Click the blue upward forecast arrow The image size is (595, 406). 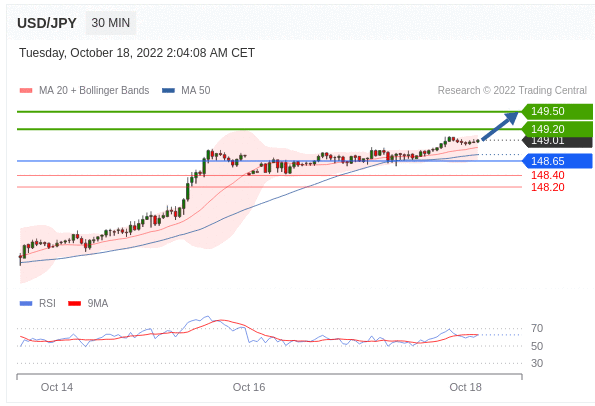[500, 126]
